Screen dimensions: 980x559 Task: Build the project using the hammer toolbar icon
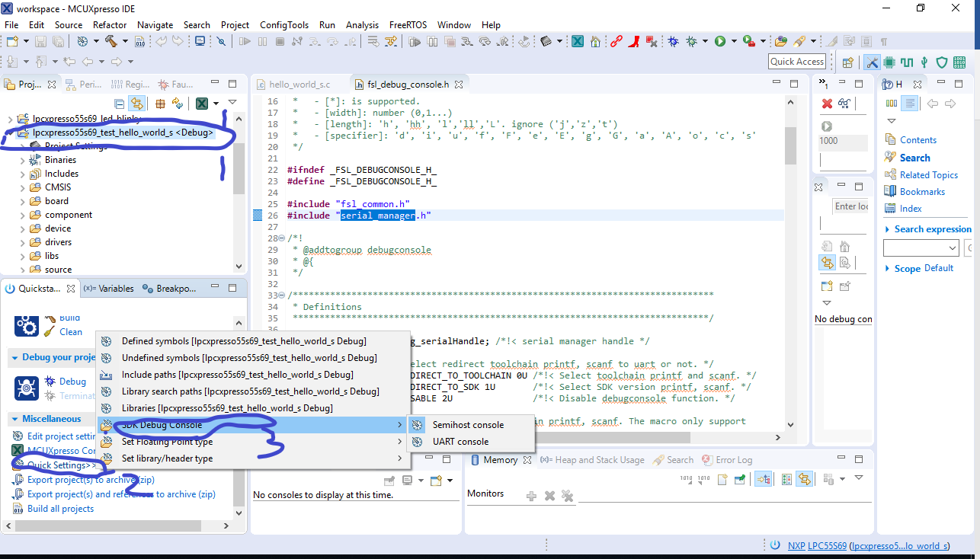[x=112, y=41]
